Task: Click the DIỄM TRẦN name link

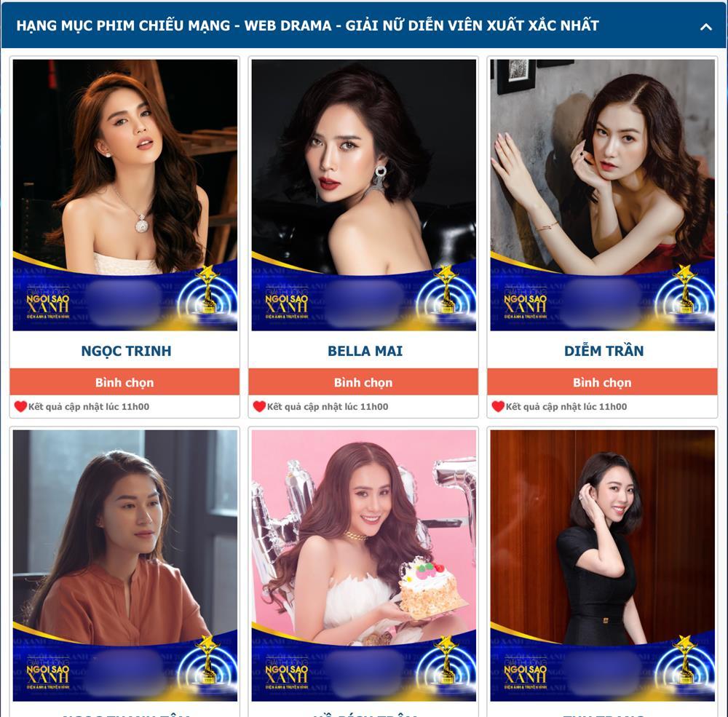Action: pos(604,351)
